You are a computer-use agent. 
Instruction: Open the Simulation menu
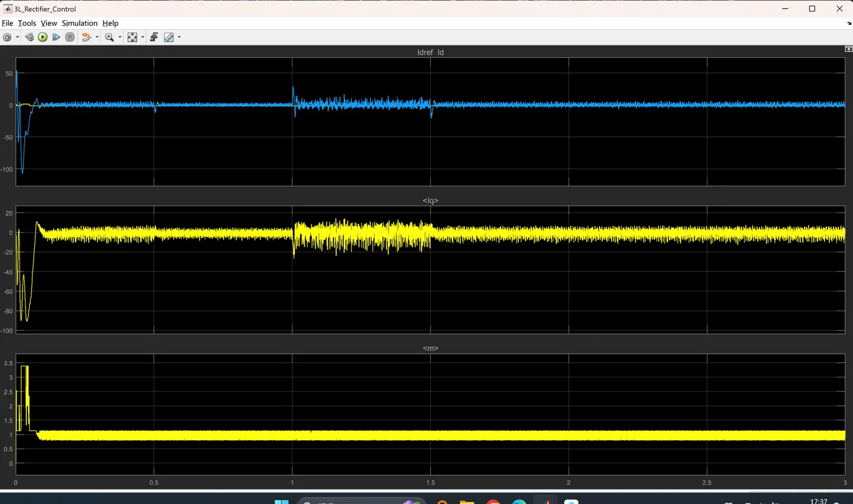(79, 23)
